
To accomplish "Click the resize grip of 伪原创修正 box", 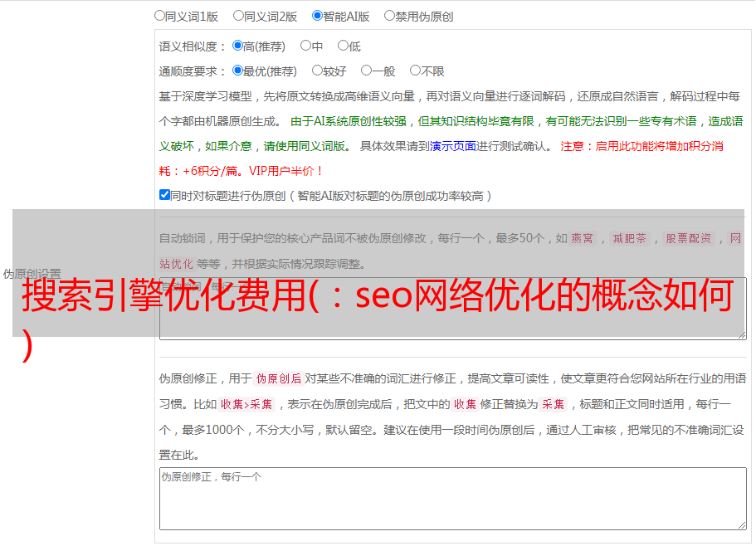I will pyautogui.click(x=742, y=525).
